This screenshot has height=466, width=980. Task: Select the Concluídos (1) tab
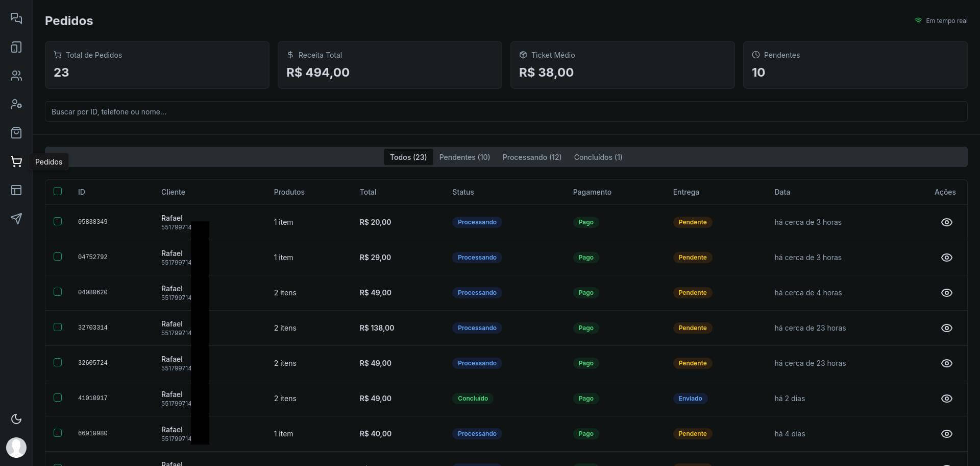598,157
